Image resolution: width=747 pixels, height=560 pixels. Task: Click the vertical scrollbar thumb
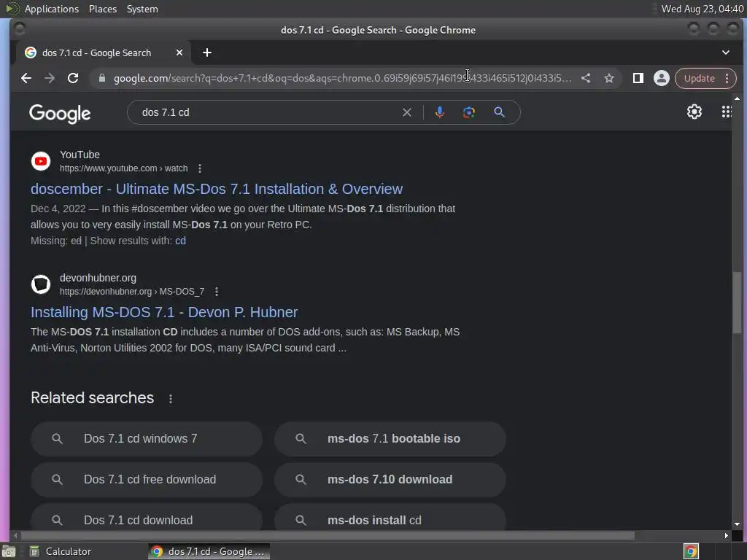pos(737,303)
